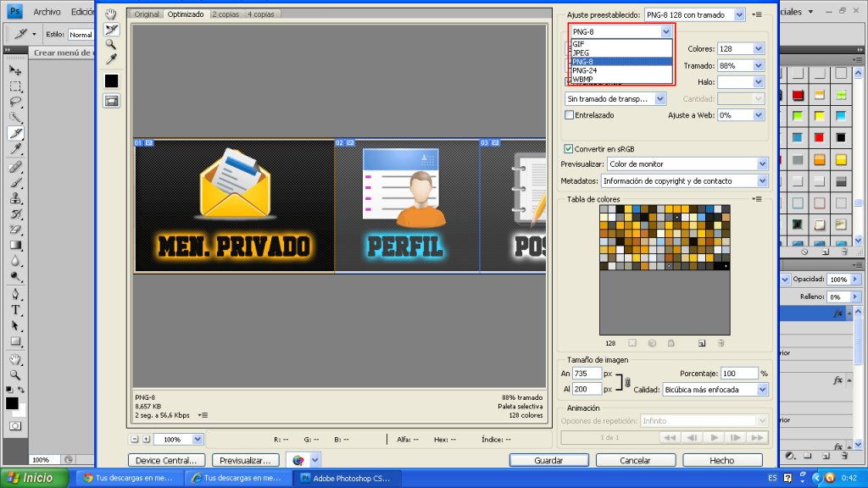The image size is (868, 488).
Task: Select the Blur tool
Action: tap(15, 261)
